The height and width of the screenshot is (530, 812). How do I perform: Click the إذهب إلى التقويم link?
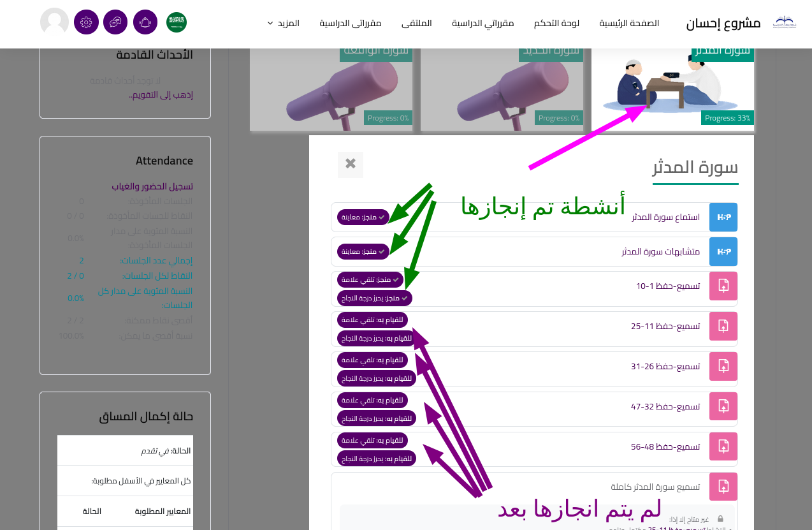[161, 94]
